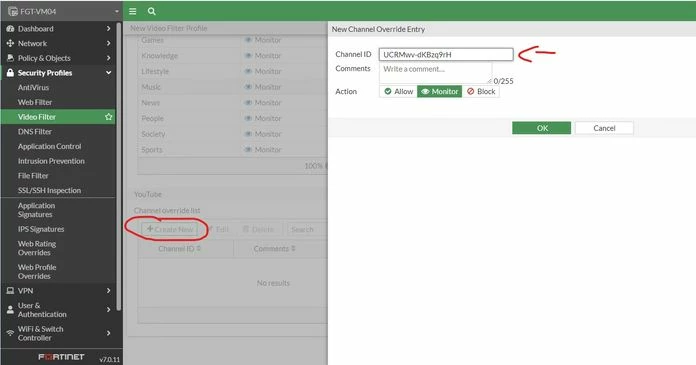Click Create New channel override
696x365 pixels.
coord(170,230)
